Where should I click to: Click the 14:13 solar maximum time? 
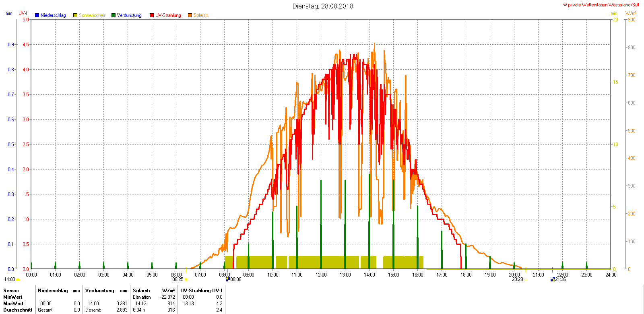(x=141, y=304)
